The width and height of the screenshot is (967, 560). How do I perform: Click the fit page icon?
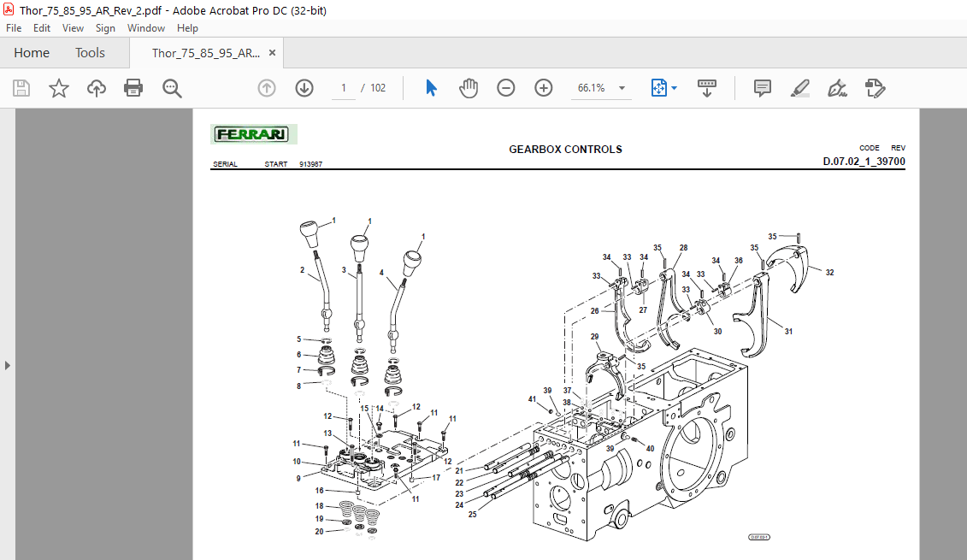tap(658, 88)
